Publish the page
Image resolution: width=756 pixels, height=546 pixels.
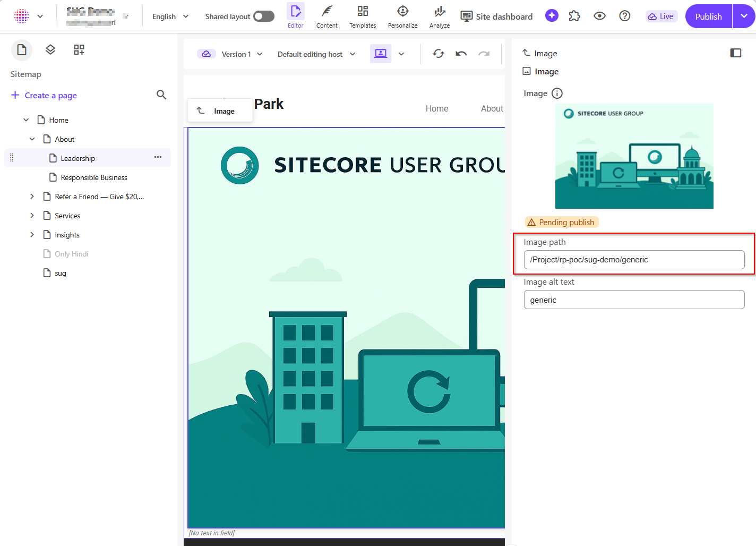pos(708,16)
